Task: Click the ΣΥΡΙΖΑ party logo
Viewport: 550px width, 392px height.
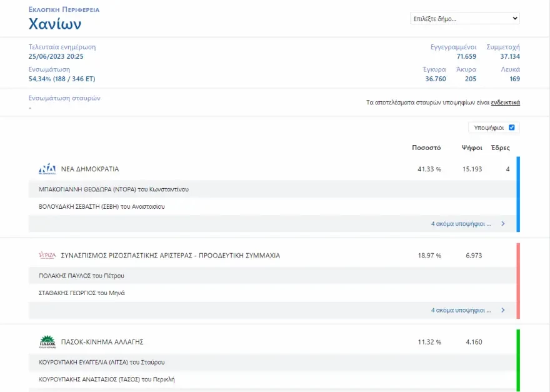Action: (47, 255)
